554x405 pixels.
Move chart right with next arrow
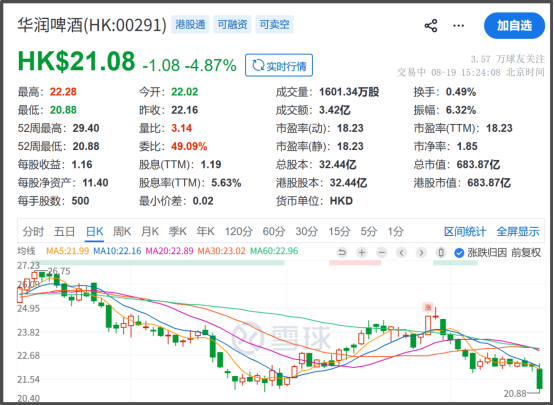[x=421, y=252]
